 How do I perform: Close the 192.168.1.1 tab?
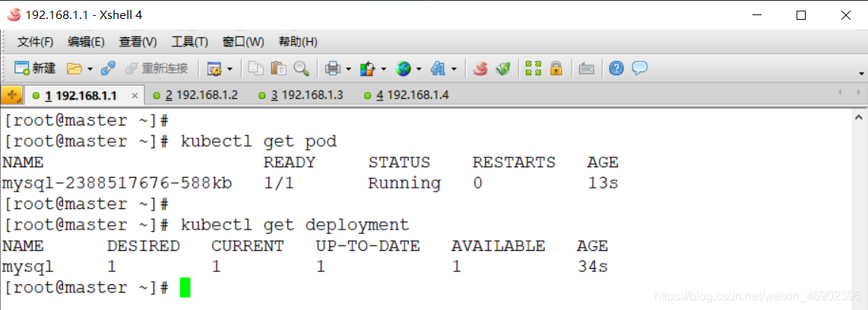[x=135, y=96]
